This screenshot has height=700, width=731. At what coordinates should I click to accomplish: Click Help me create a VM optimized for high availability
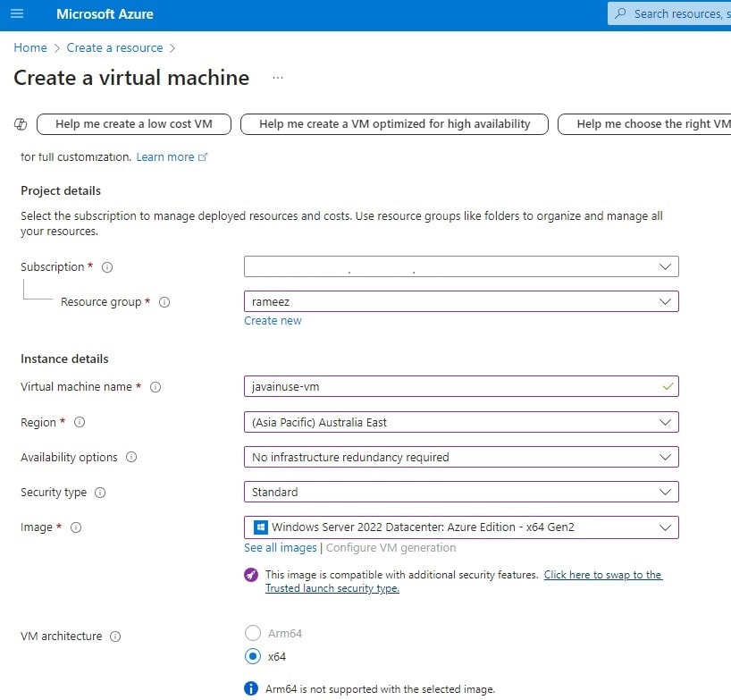[394, 124]
